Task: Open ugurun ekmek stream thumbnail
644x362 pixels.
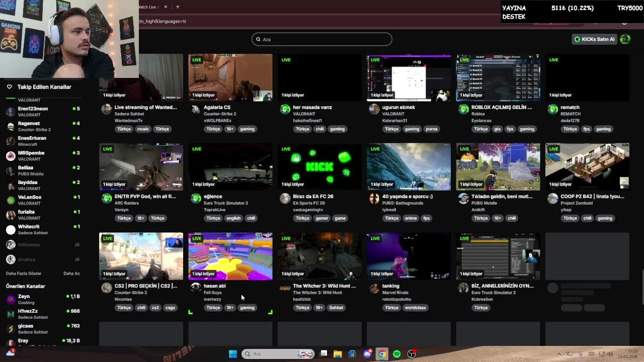Action: [x=409, y=77]
